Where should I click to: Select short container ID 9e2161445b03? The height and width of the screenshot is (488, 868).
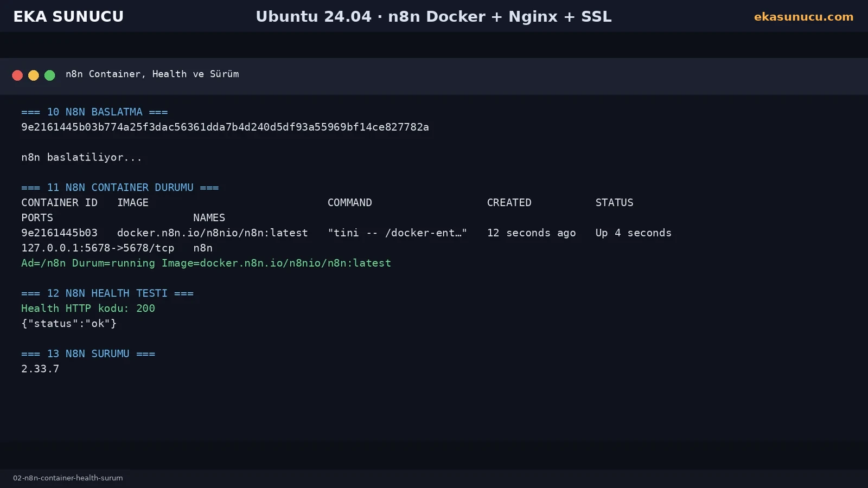(59, 233)
